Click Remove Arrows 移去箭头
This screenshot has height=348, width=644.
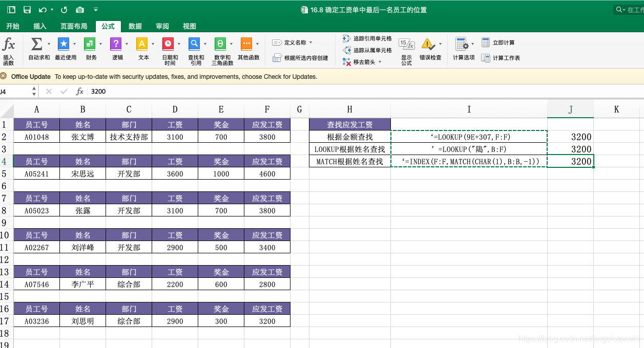359,62
